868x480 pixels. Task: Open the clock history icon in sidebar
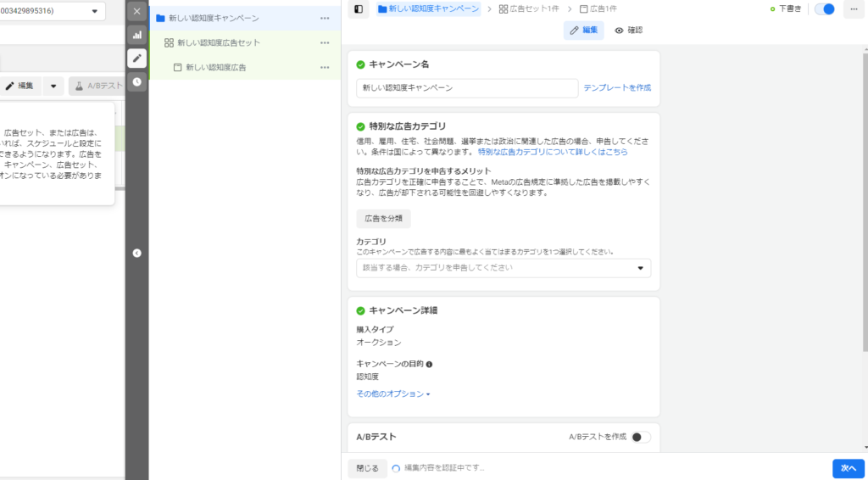coord(136,81)
